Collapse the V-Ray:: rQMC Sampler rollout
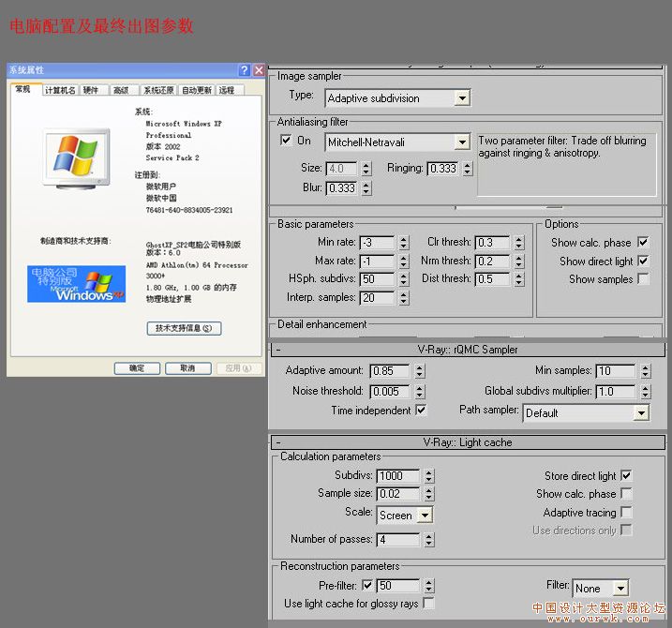Viewport: 672px width, 628px height. coord(278,350)
